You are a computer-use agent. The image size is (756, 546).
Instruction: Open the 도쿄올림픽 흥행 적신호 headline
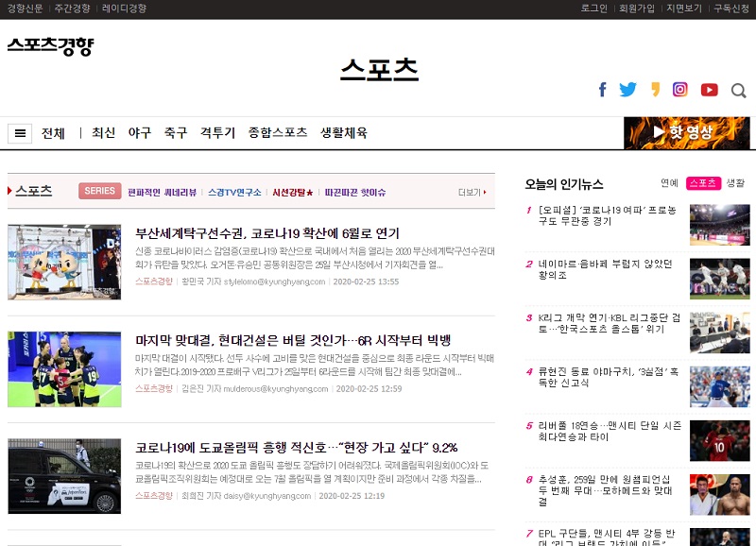pyautogui.click(x=297, y=448)
